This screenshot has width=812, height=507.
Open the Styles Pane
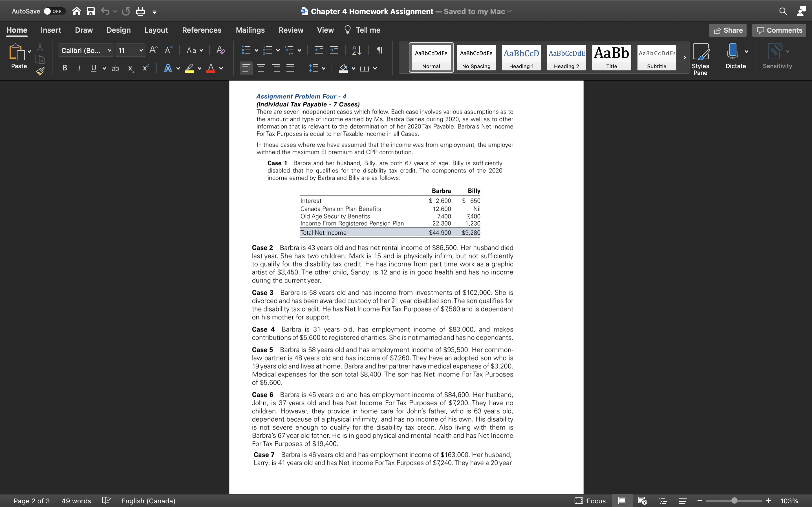701,58
